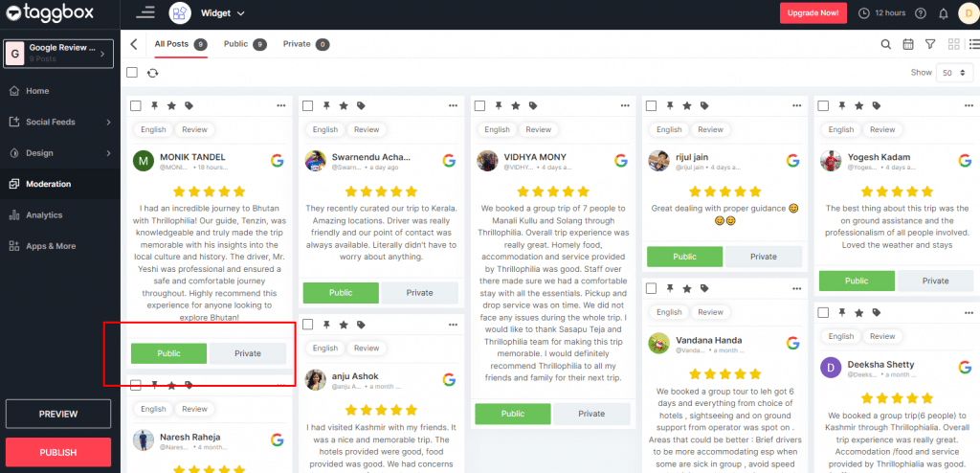Set MONIK TANDEL review to Private

click(248, 353)
